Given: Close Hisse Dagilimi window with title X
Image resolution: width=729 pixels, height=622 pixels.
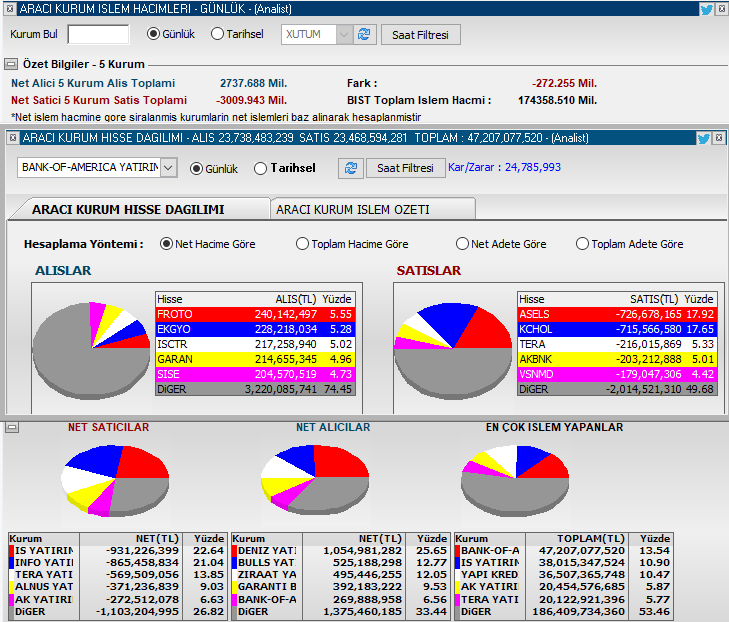Looking at the screenshot, I should [x=719, y=138].
